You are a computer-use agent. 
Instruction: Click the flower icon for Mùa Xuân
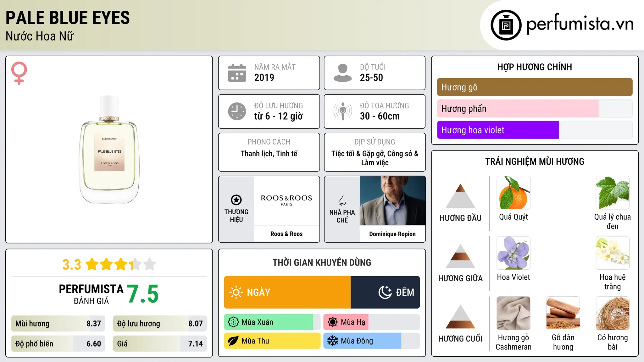[x=233, y=322]
